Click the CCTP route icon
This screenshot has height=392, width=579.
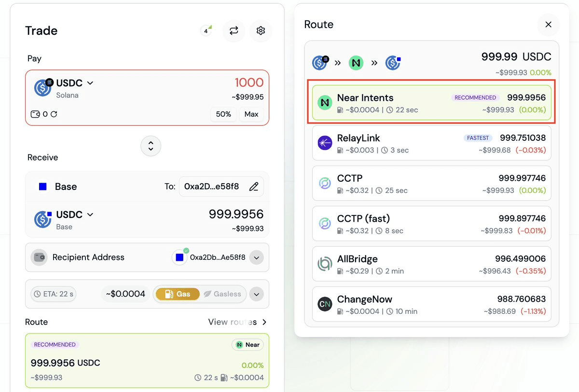point(325,183)
